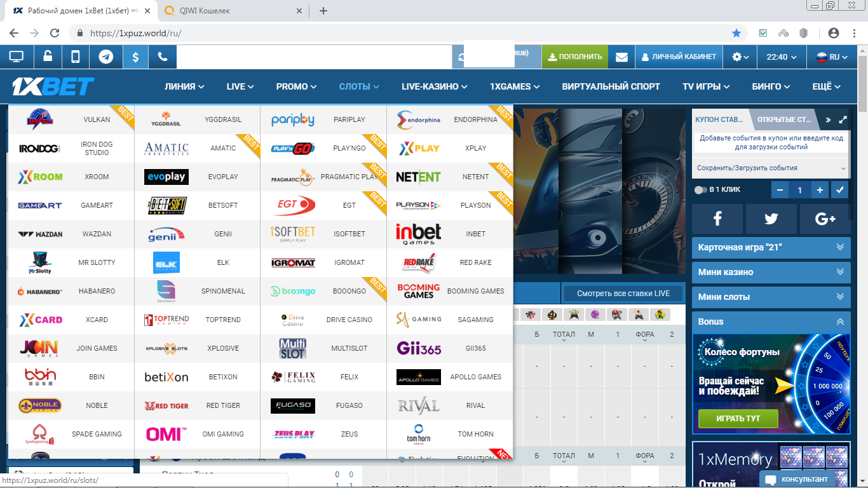This screenshot has height=488, width=868.
Task: Click the desktop monitor icon
Action: (x=17, y=57)
